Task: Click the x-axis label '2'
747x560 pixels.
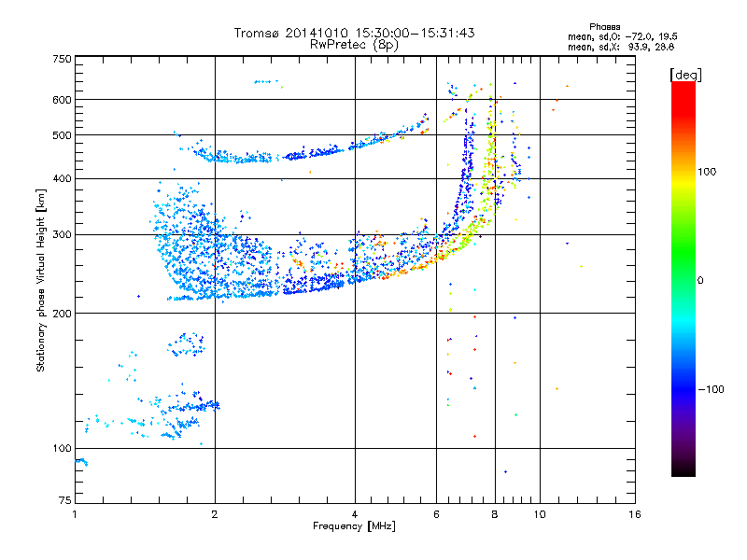Action: (215, 514)
